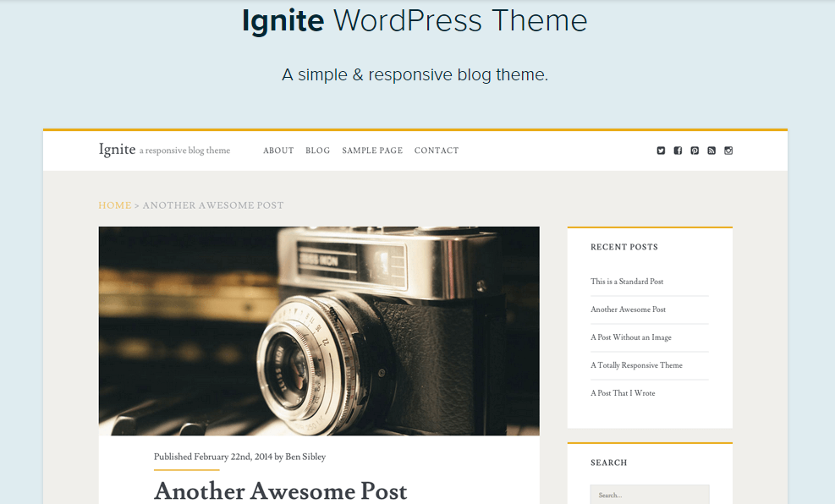Click the 'Ignite WordPress Theme' page heading
This screenshot has height=504, width=835.
pos(415,21)
